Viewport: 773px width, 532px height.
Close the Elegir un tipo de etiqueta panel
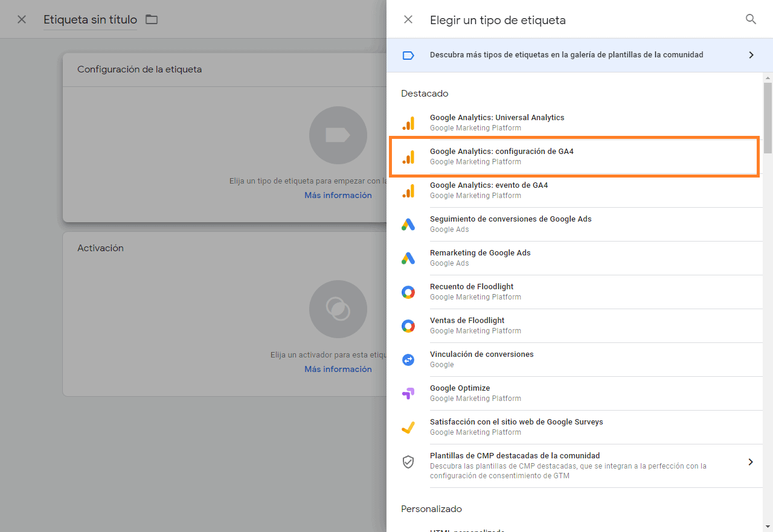(x=408, y=19)
